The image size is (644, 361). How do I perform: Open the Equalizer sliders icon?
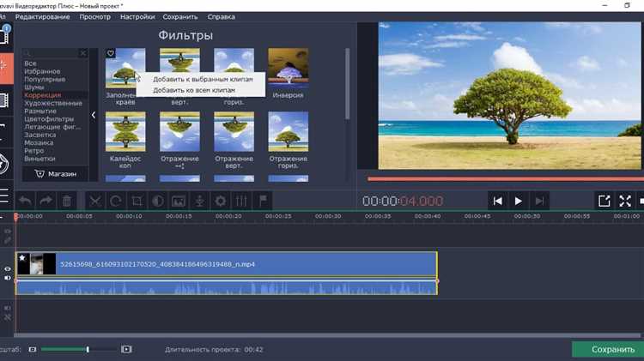point(241,201)
